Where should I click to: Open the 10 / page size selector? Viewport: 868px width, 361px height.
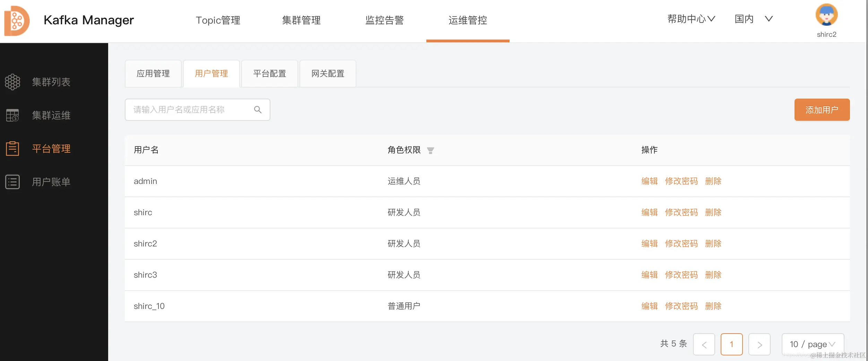(813, 344)
